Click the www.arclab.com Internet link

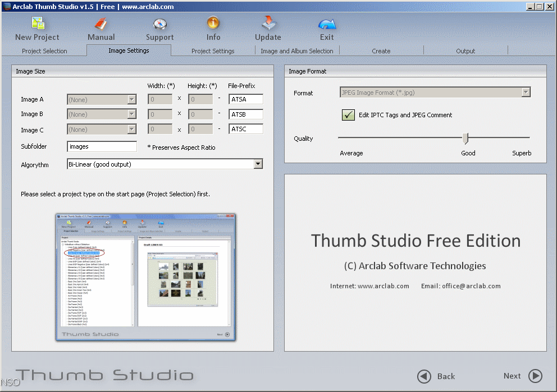[383, 286]
